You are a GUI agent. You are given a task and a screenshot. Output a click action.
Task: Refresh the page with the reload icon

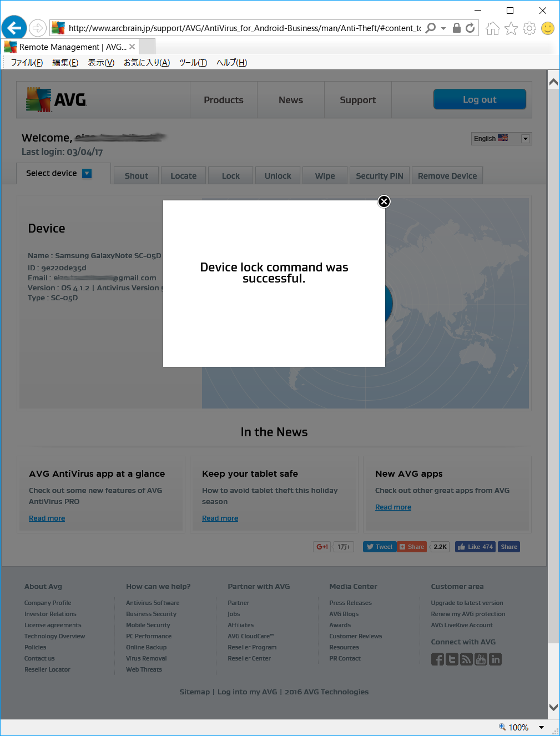[x=470, y=28]
